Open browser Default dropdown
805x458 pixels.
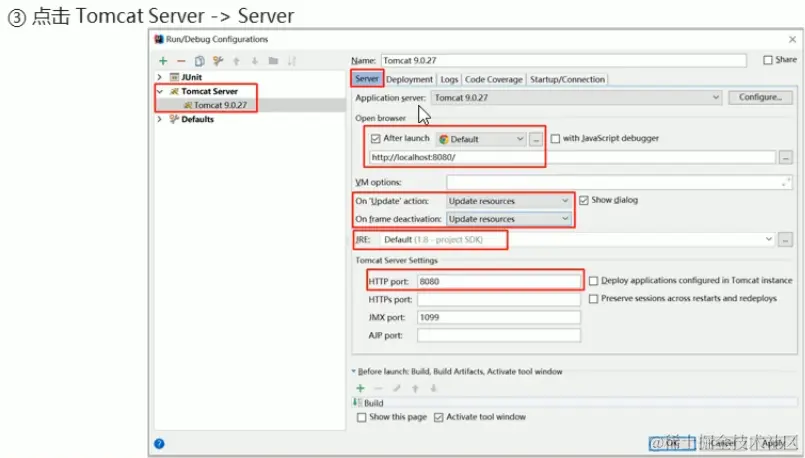tap(481, 139)
